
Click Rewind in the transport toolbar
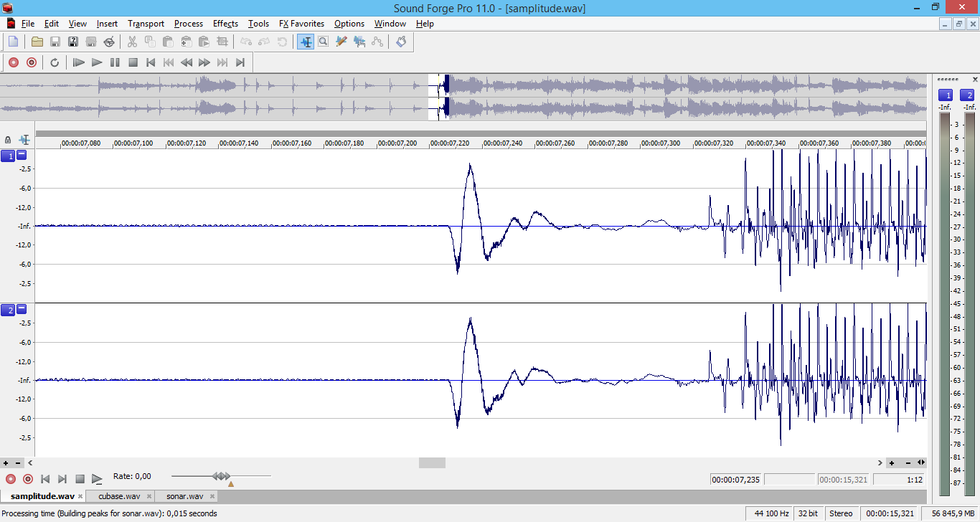point(187,62)
